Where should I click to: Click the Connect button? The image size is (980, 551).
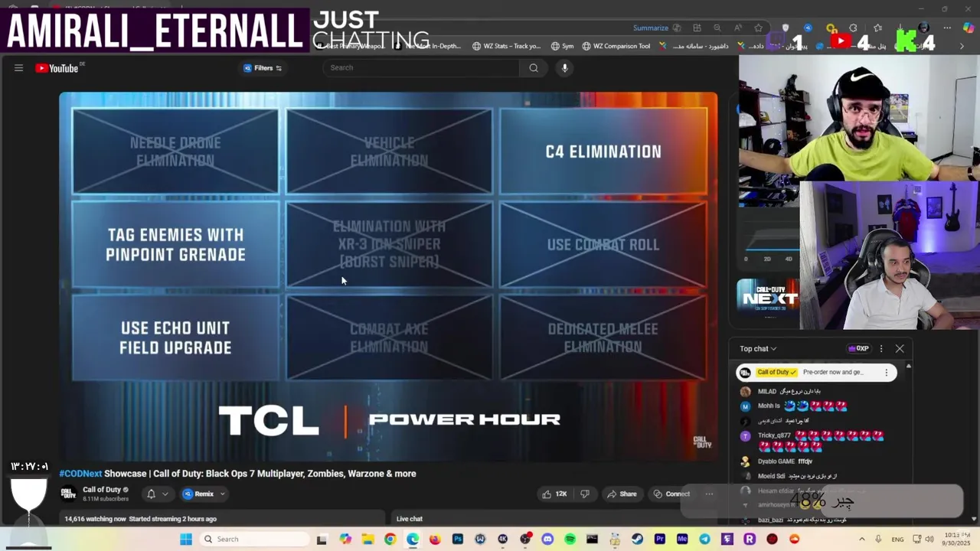pos(671,494)
